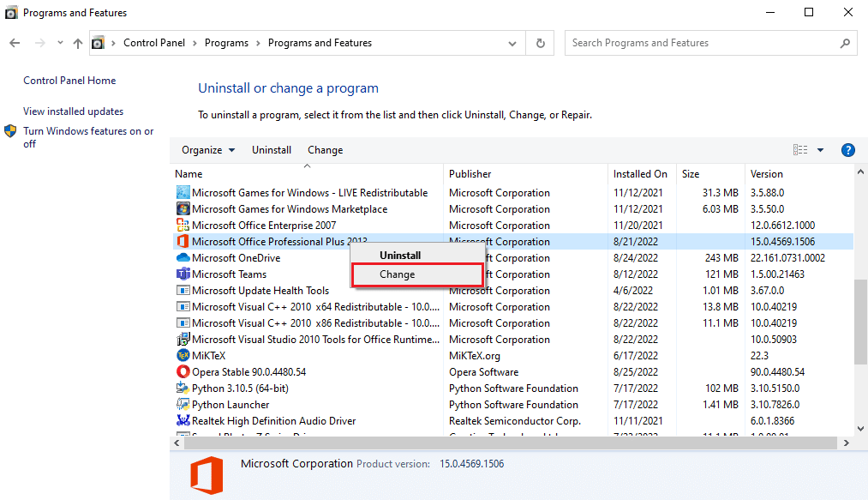Screen dimensions: 868x500
Task: Click the horizontal scrollbar thumb
Action: click(x=511, y=443)
